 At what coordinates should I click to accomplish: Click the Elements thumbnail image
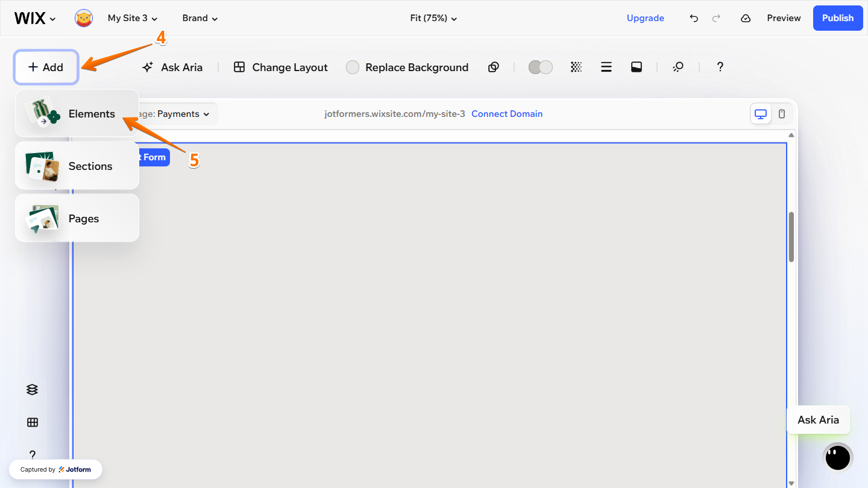pyautogui.click(x=43, y=113)
